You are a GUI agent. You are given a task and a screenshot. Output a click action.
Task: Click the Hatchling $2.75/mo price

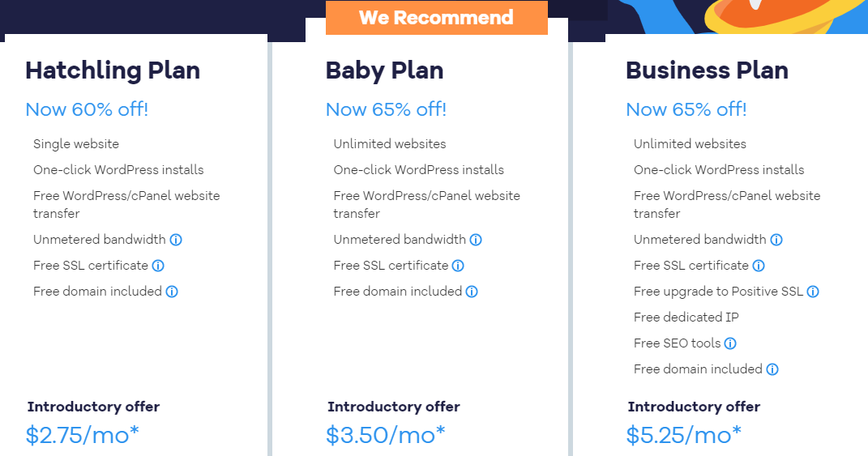click(x=82, y=435)
